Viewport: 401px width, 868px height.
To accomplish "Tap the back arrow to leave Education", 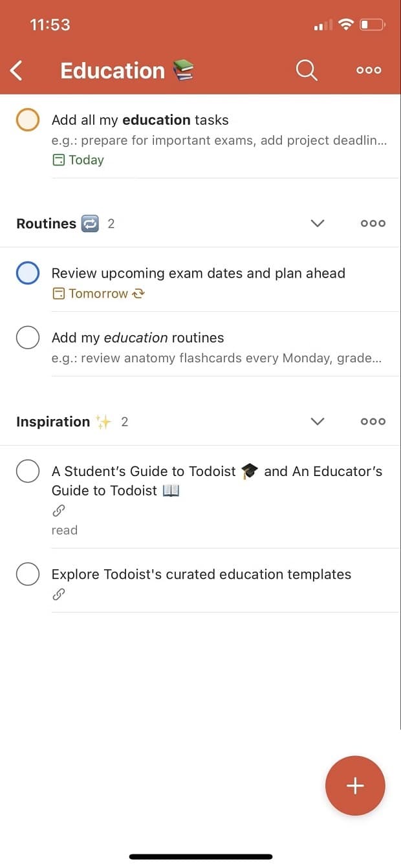I will [16, 70].
